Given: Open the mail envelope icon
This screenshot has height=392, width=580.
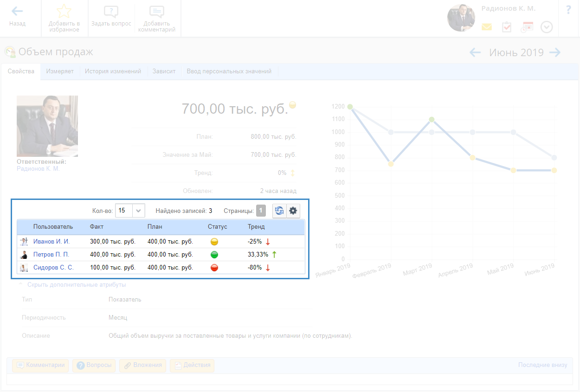Looking at the screenshot, I should tap(486, 27).
